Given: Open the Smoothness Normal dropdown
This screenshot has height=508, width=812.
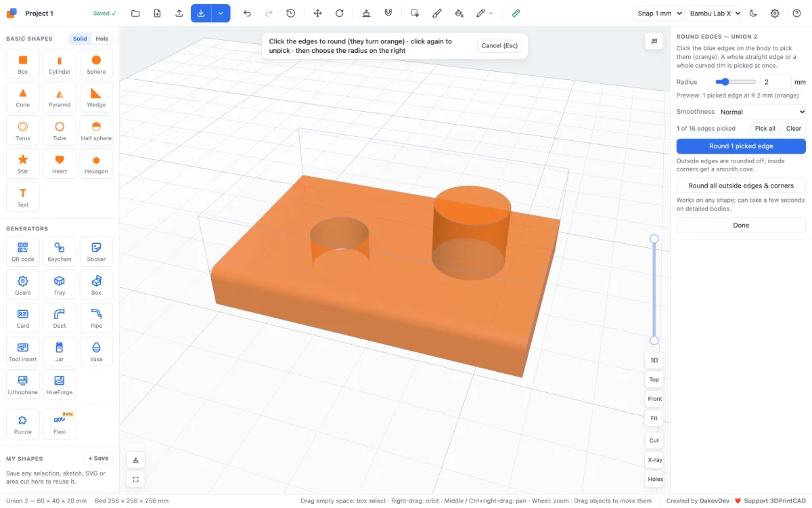Looking at the screenshot, I should (761, 112).
